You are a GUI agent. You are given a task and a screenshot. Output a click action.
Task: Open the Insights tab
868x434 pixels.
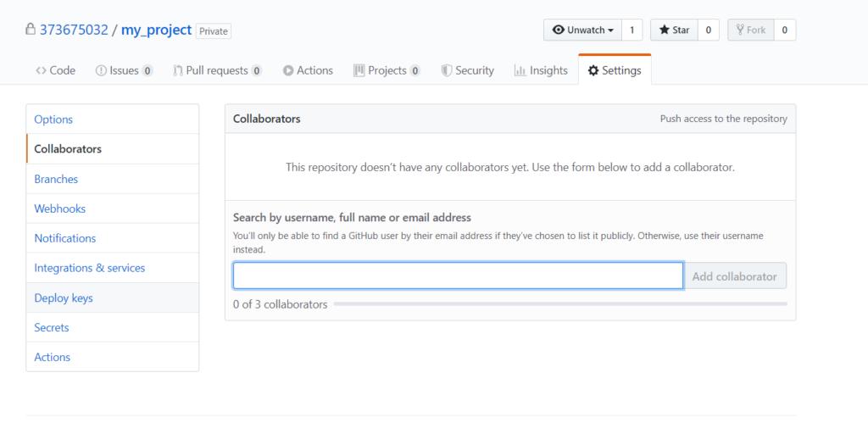541,70
